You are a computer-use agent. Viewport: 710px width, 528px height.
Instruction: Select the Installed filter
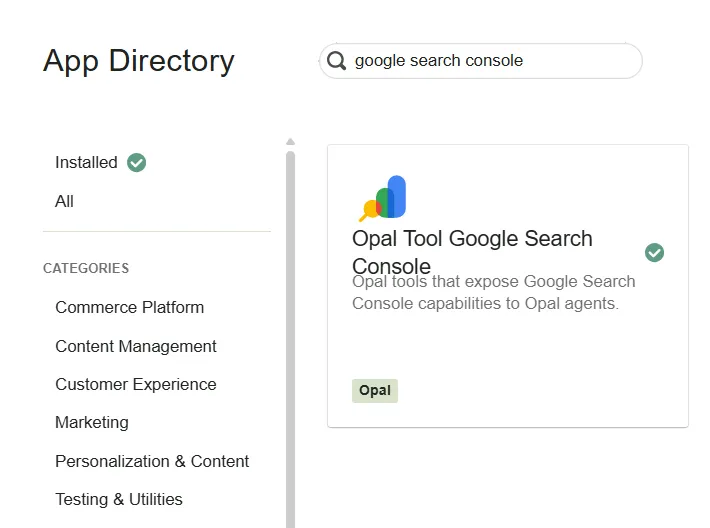pyautogui.click(x=86, y=163)
